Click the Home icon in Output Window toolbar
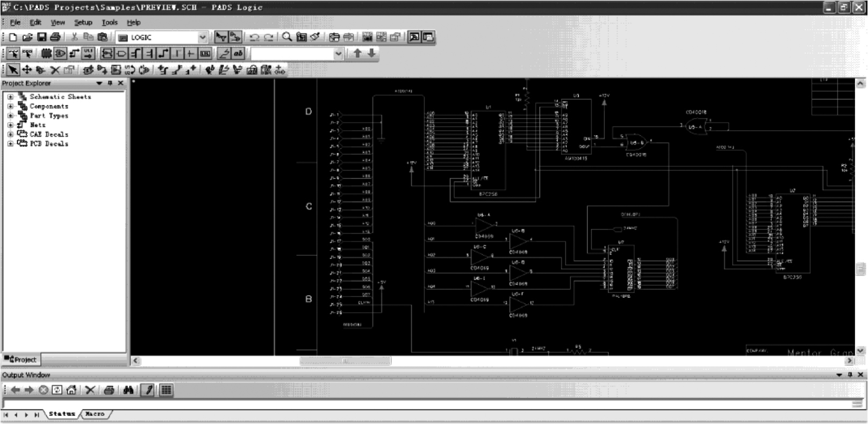 tap(71, 390)
